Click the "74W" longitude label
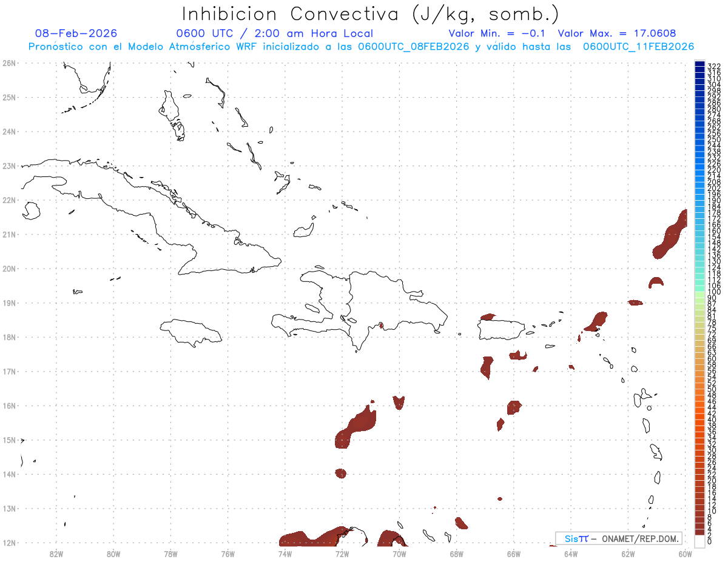This screenshot has height=562, width=728. click(285, 553)
